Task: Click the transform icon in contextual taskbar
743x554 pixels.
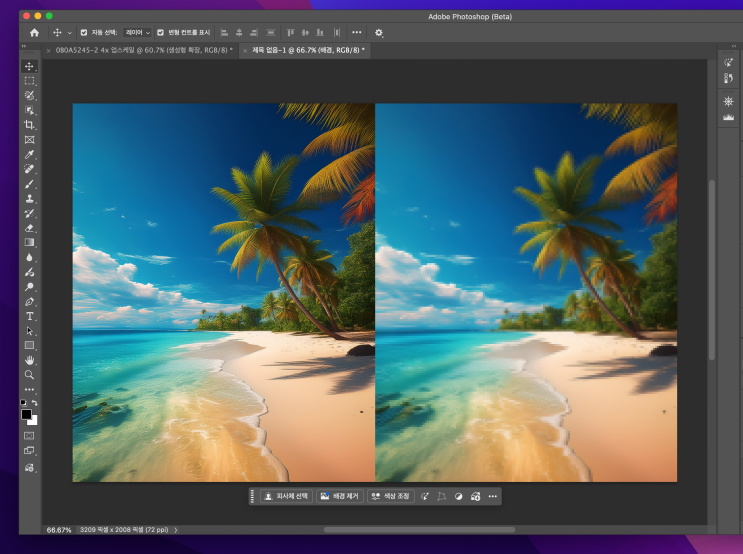Action: click(442, 496)
